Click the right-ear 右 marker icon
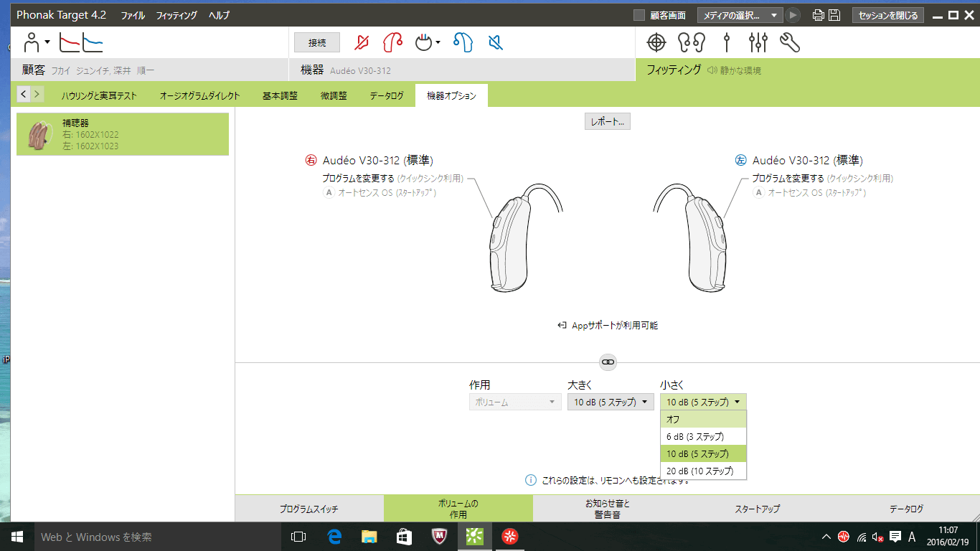980x551 pixels. pyautogui.click(x=311, y=160)
